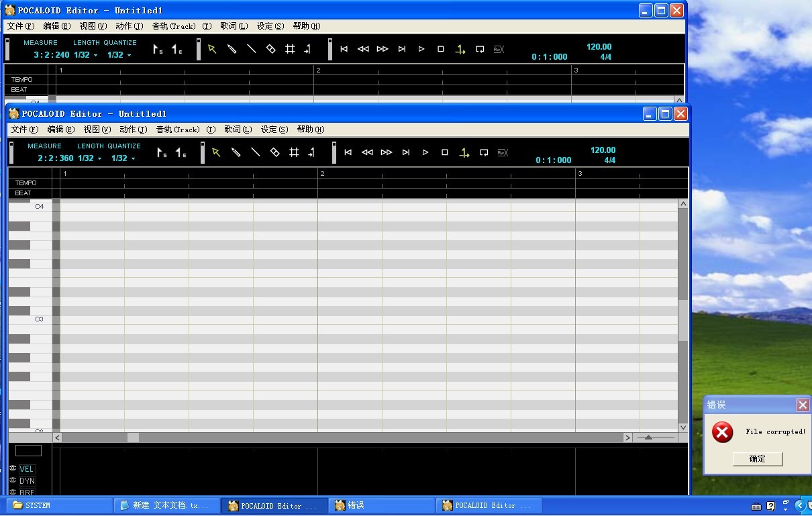Confirm the File corrupted error with 确定
The image size is (812, 516).
[x=758, y=459]
